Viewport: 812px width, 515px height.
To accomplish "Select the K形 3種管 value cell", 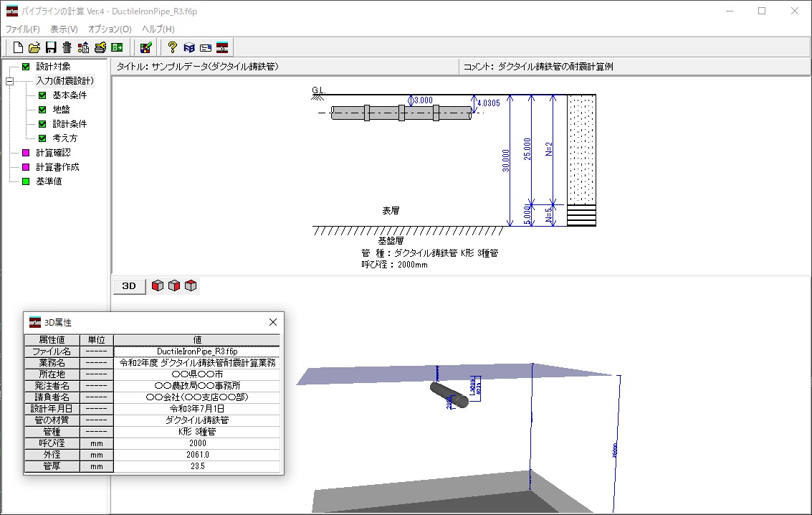I will coord(197,432).
